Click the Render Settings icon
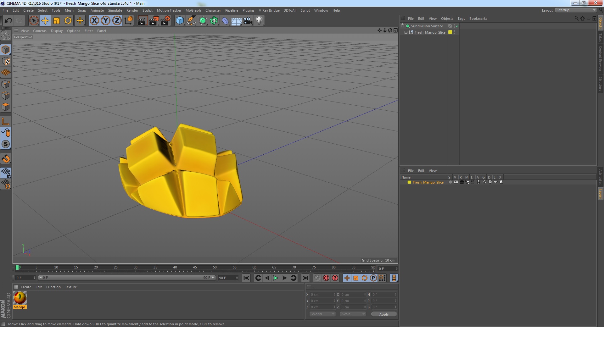 point(165,20)
